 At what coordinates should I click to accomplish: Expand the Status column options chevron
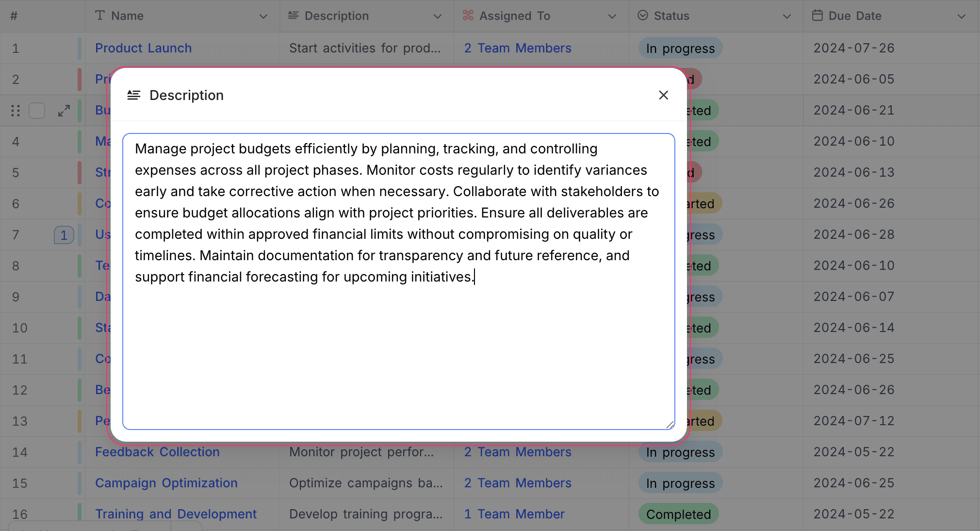[787, 16]
